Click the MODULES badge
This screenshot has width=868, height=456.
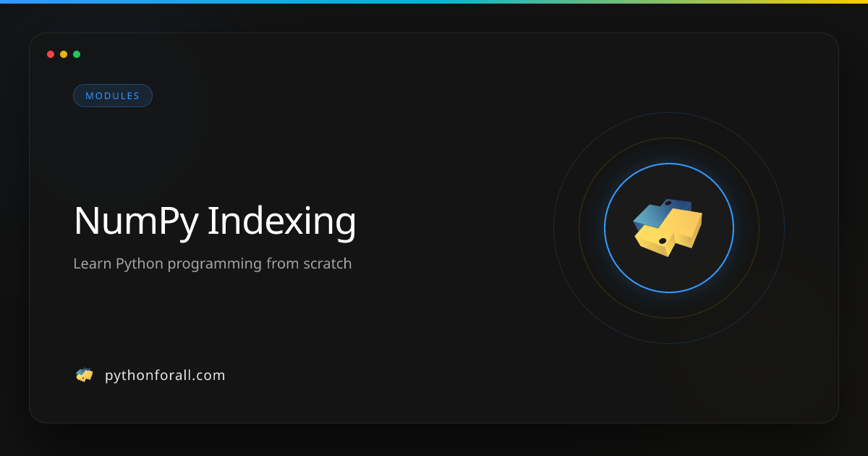coord(113,96)
